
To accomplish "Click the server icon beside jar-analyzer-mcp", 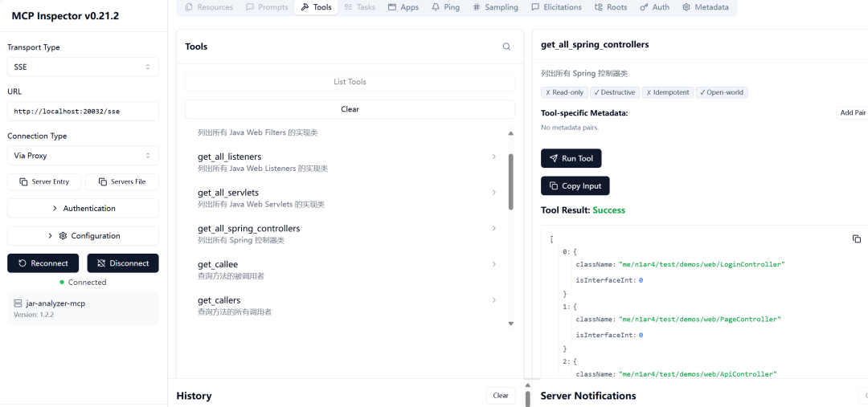I will [18, 303].
